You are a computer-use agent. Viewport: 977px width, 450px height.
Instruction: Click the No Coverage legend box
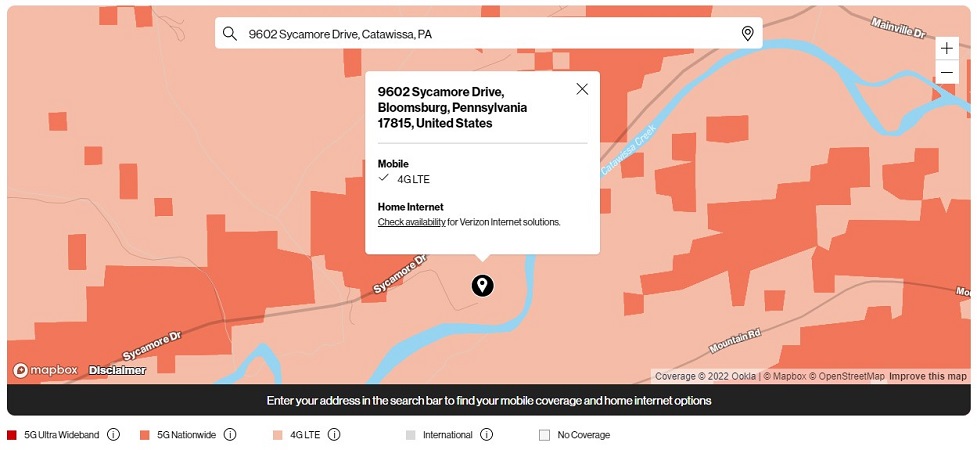click(x=544, y=435)
